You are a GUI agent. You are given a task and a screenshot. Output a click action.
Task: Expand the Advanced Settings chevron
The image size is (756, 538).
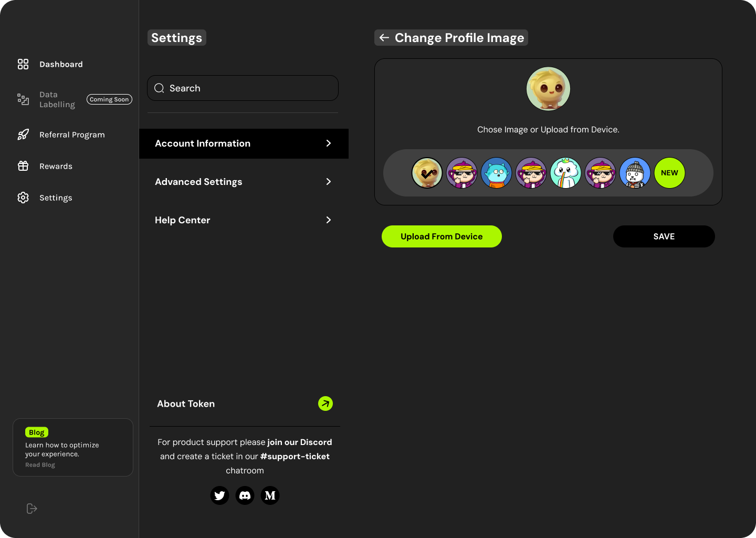pos(328,181)
